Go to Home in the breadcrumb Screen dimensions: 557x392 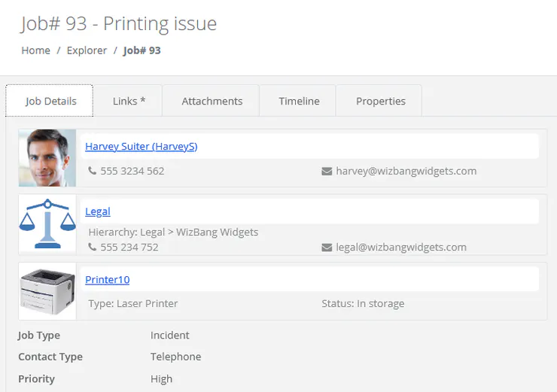point(35,50)
